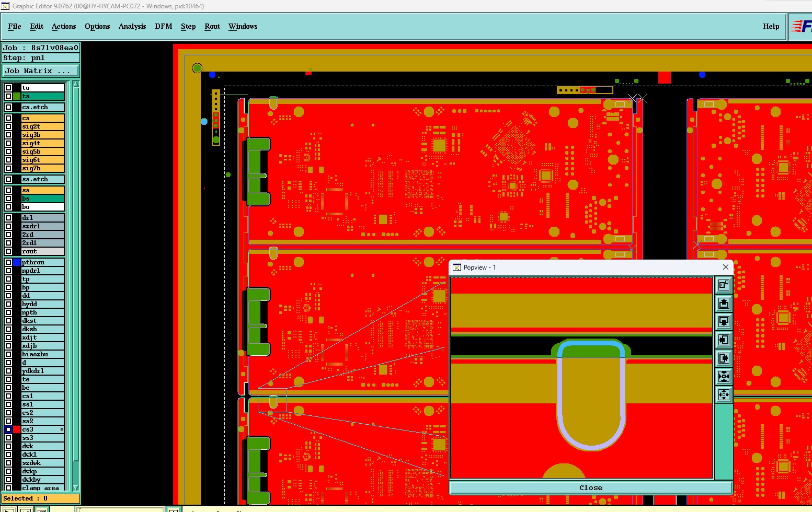This screenshot has width=812, height=512.
Task: Click the layer list scrollbar down arrow
Action: pos(76,487)
